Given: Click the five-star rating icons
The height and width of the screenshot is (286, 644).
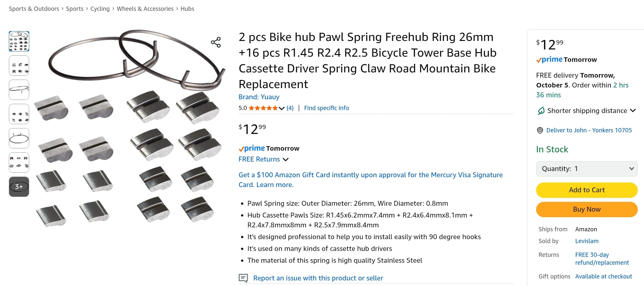Looking at the screenshot, I should point(263,108).
